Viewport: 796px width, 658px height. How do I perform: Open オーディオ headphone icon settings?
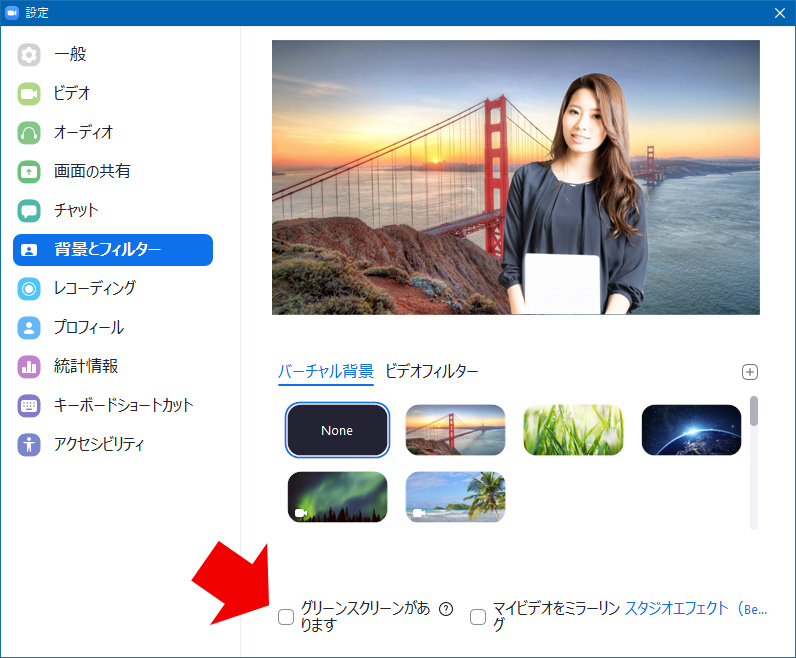(x=29, y=133)
